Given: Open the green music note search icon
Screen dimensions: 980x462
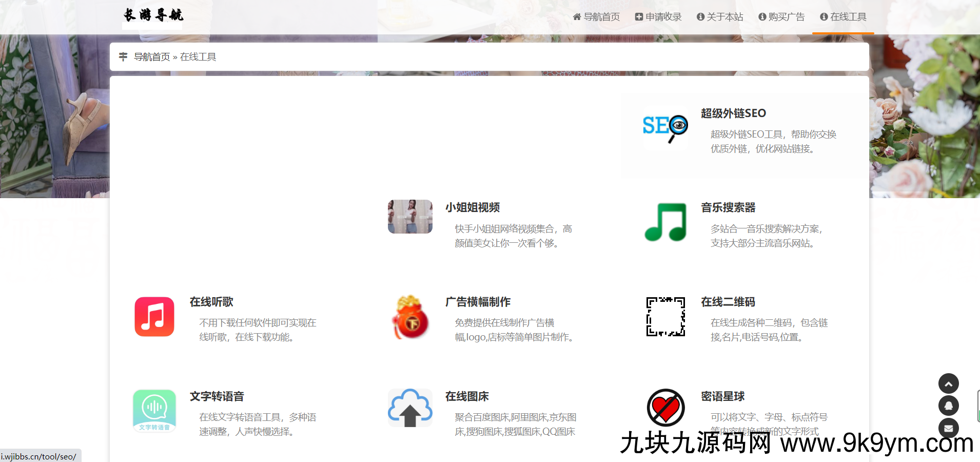Looking at the screenshot, I should (x=665, y=222).
